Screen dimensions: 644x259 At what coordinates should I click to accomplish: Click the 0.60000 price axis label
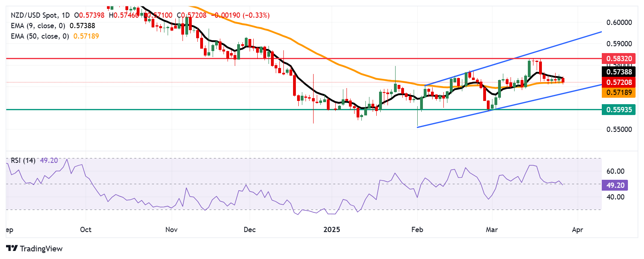(x=619, y=23)
